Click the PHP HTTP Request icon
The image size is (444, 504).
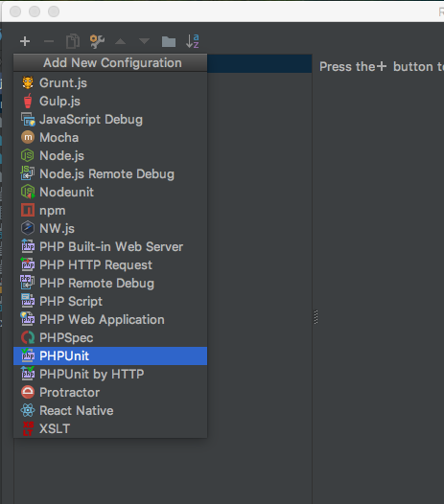click(28, 264)
